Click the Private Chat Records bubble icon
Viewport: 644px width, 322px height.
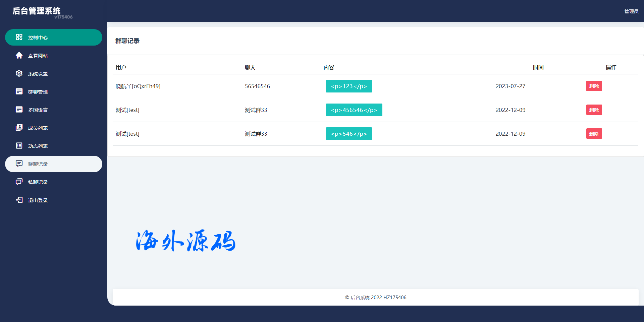click(19, 182)
